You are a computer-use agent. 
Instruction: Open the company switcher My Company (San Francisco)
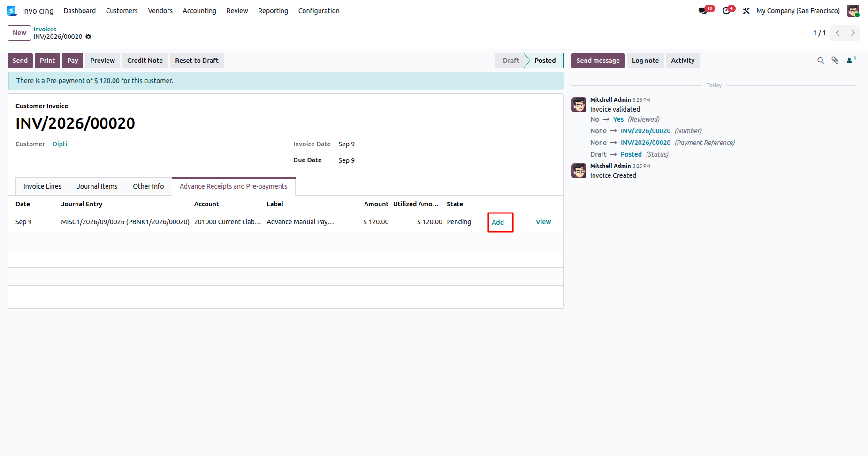798,11
